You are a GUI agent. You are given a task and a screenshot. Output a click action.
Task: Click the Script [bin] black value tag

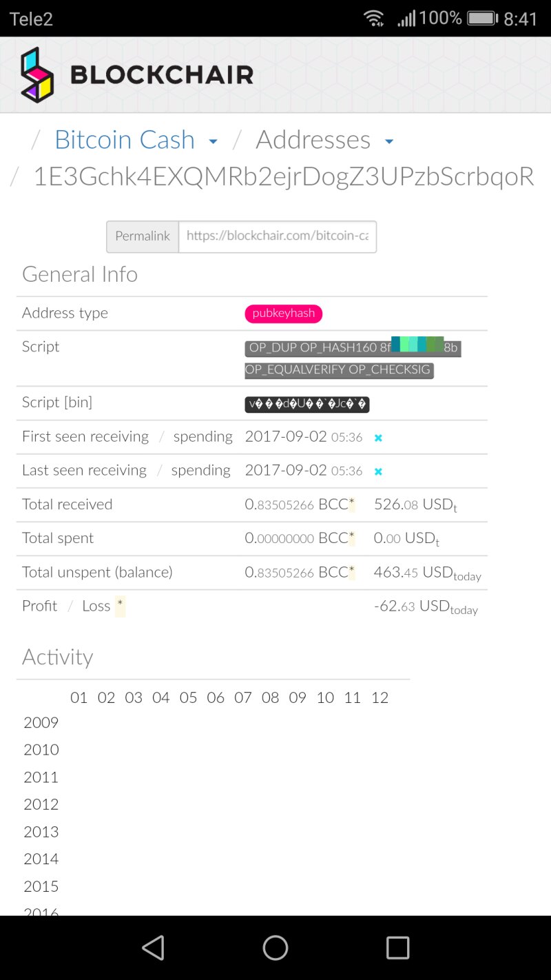pos(307,404)
